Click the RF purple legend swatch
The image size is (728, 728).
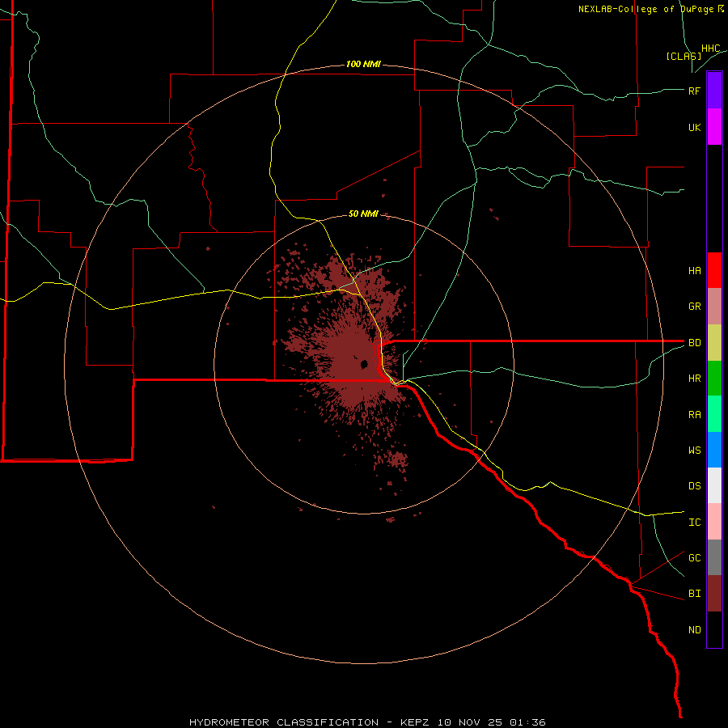pos(714,91)
